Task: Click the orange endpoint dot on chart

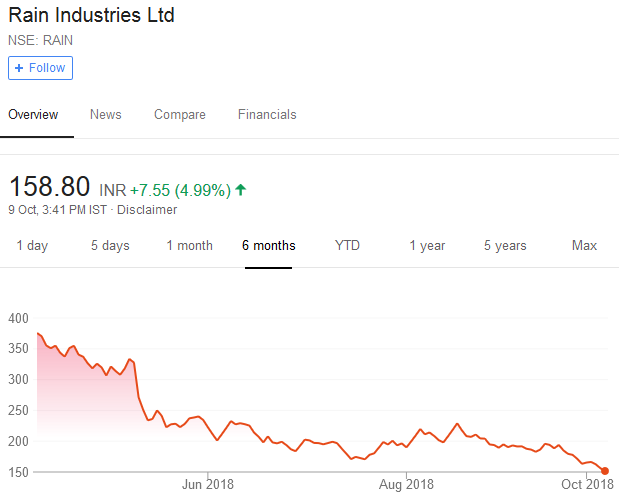Action: click(x=605, y=471)
